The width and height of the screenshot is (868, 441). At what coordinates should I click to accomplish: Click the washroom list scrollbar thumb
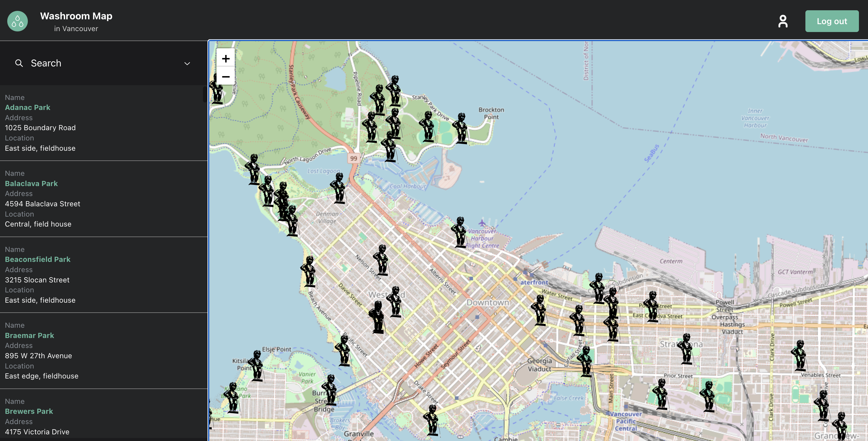(x=204, y=94)
